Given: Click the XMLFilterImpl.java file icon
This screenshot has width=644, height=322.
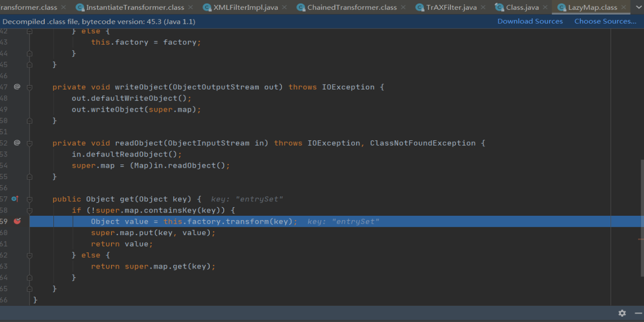Looking at the screenshot, I should (208, 8).
